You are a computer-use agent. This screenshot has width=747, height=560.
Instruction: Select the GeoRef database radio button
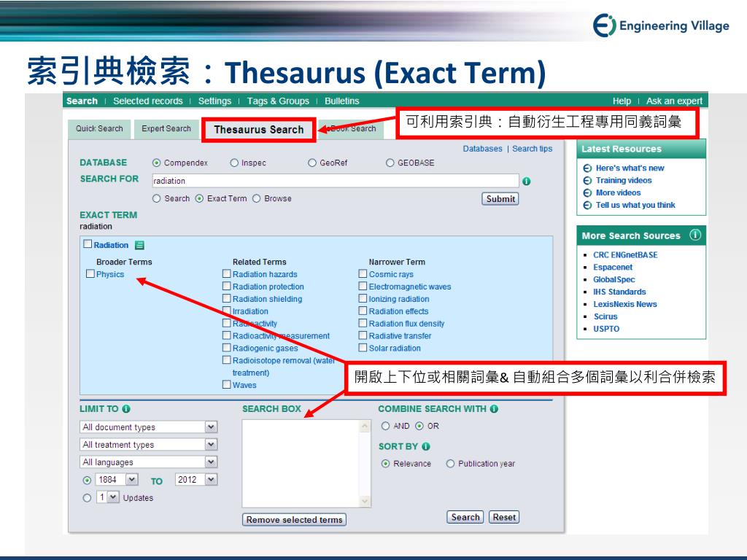312,163
